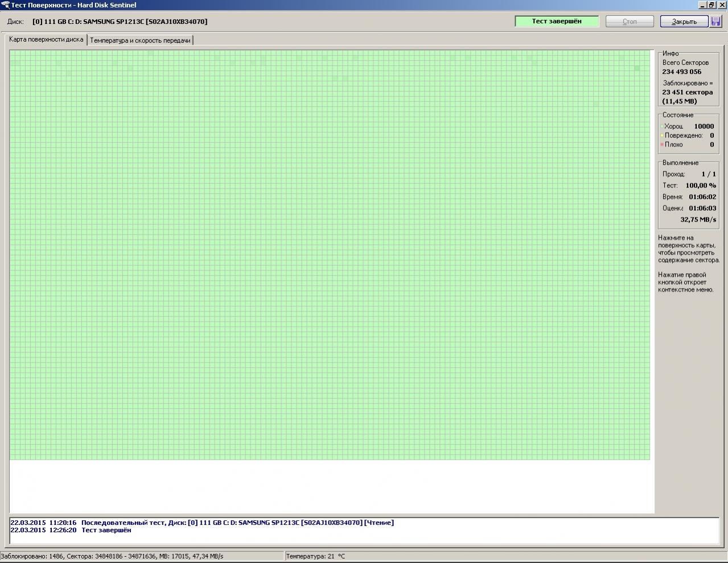
Task: Click the Хорош count 10000
Action: 704,126
